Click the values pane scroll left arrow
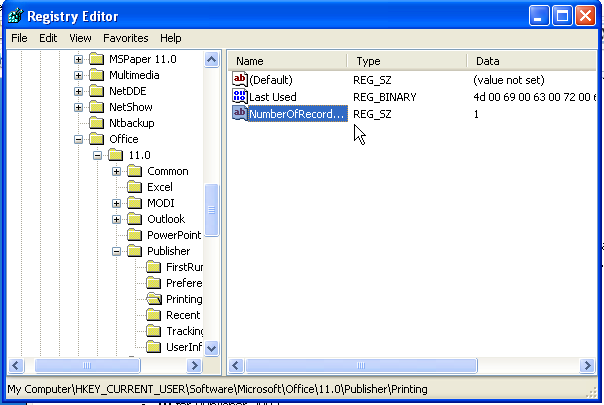The width and height of the screenshot is (604, 405). (x=236, y=365)
